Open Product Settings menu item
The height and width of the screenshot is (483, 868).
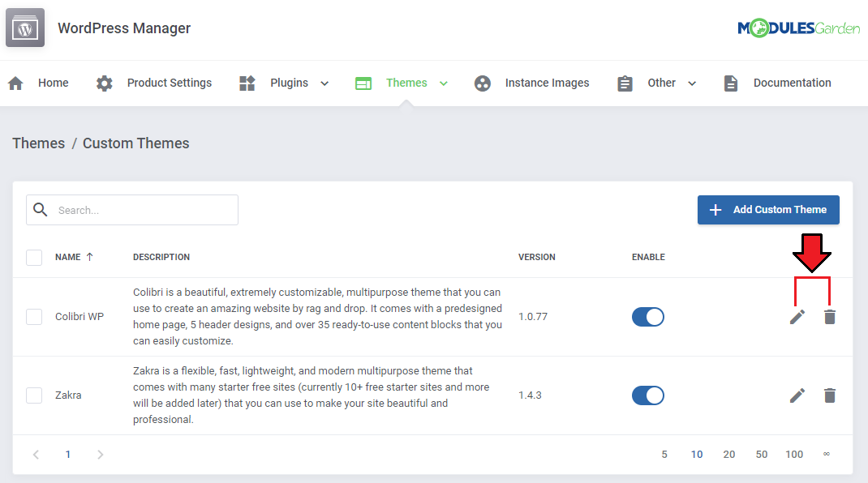170,83
